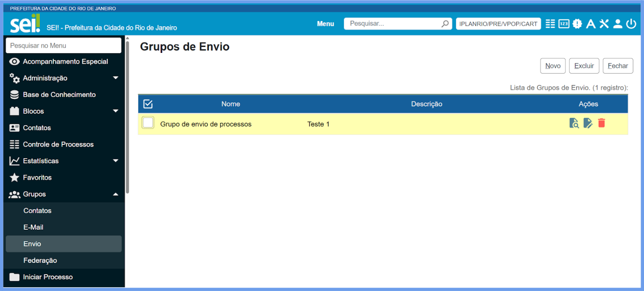Image resolution: width=644 pixels, height=291 pixels.
Task: Expand the Blocos submenu arrow
Action: coord(116,111)
